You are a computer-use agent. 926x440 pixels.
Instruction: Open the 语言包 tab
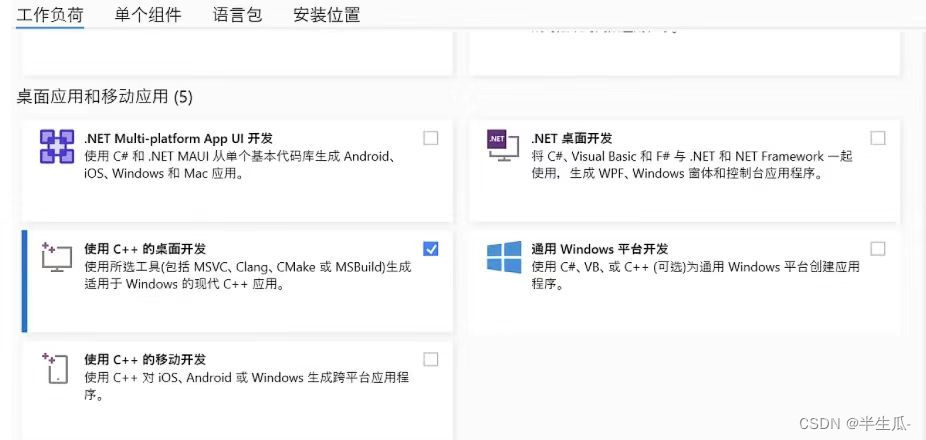pyautogui.click(x=237, y=14)
